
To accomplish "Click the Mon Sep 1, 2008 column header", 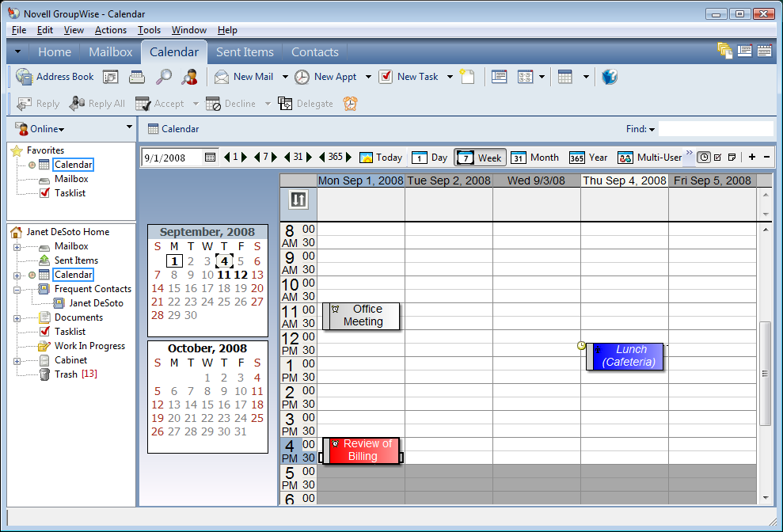I will click(x=360, y=180).
